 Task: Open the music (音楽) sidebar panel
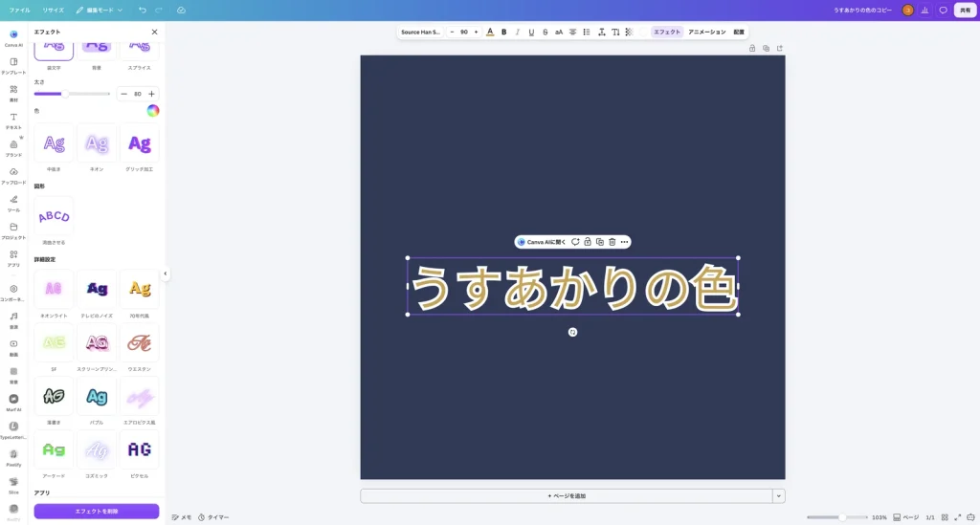click(13, 319)
